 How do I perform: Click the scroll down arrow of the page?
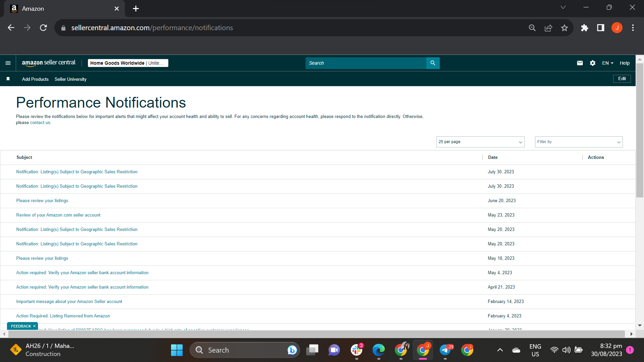click(x=640, y=325)
